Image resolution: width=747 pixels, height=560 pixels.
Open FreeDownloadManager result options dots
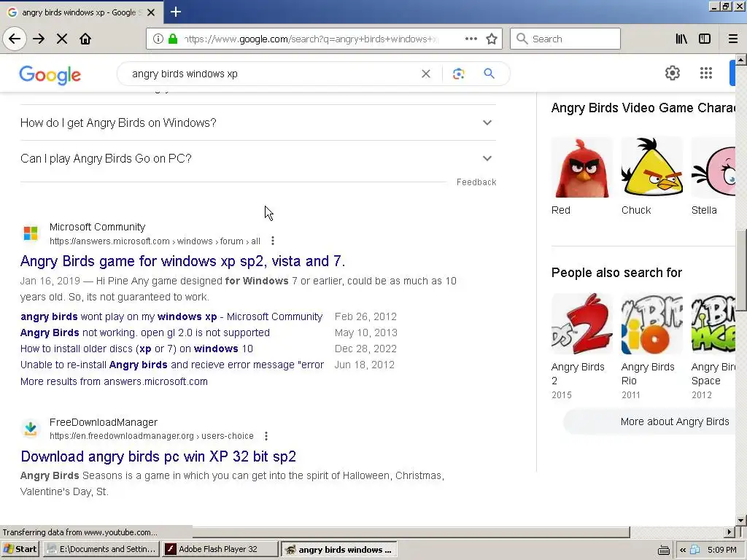pyautogui.click(x=266, y=436)
